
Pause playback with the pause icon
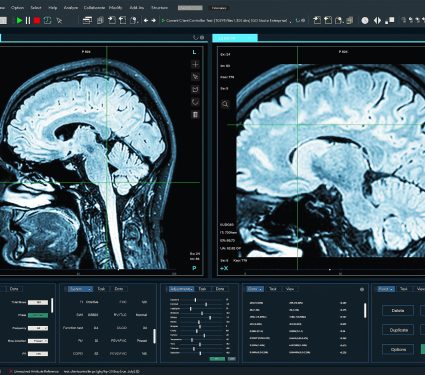pos(28,21)
